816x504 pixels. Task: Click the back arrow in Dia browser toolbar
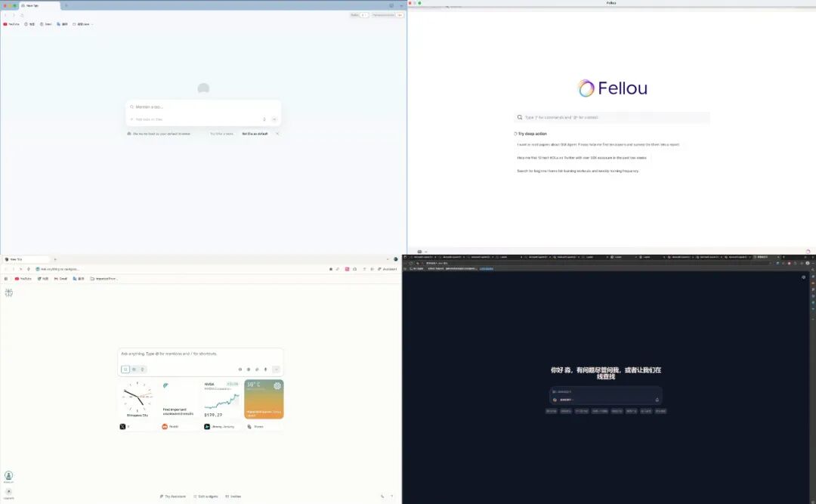[5, 15]
